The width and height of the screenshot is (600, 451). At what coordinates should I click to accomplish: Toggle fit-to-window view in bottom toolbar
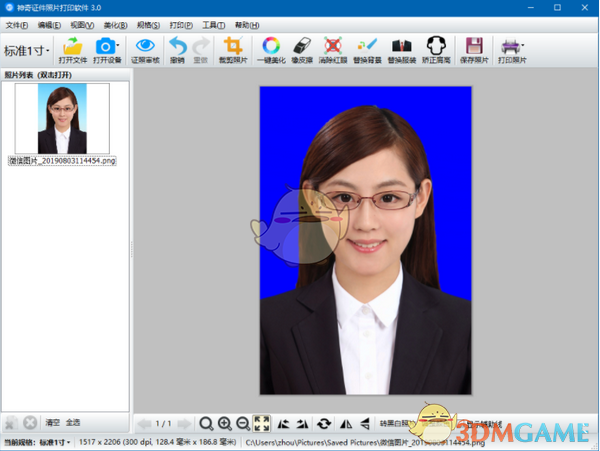[x=262, y=423]
